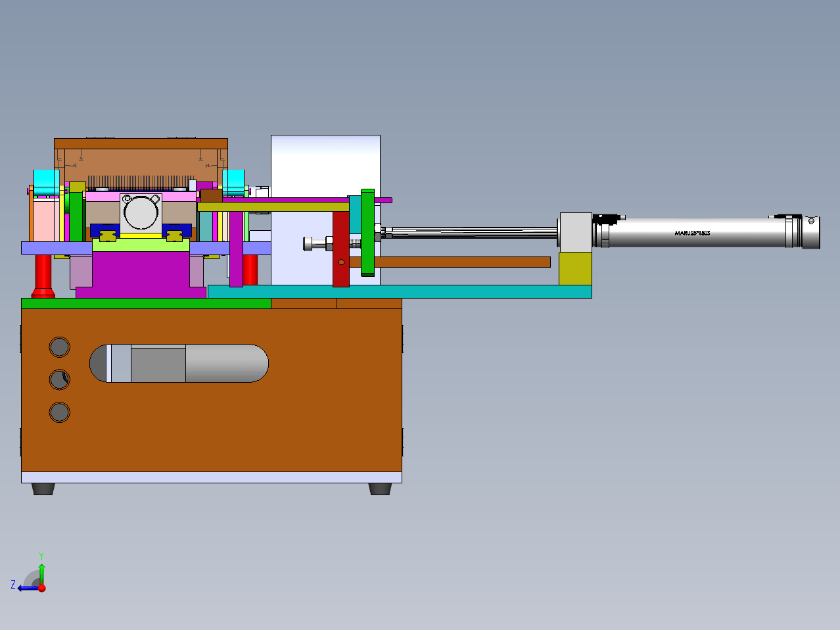Select the left red support post
Viewport: 840px width, 630px height.
pyautogui.click(x=43, y=276)
